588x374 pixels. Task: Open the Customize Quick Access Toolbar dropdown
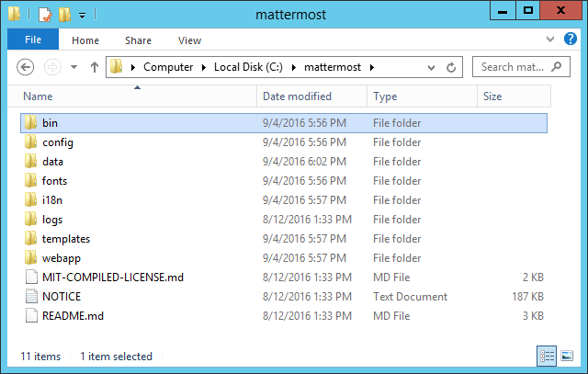(x=82, y=15)
